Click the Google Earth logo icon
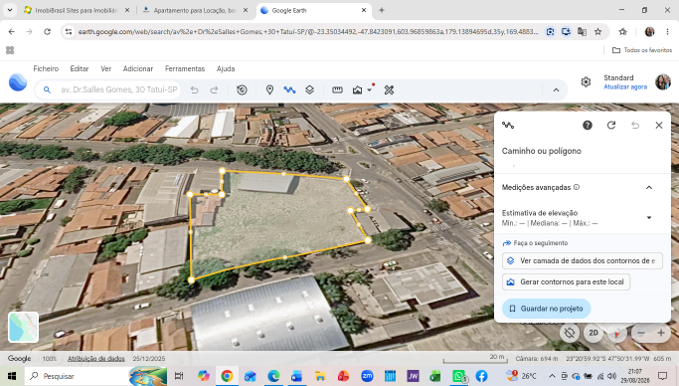This screenshot has width=679, height=386. coord(18,82)
